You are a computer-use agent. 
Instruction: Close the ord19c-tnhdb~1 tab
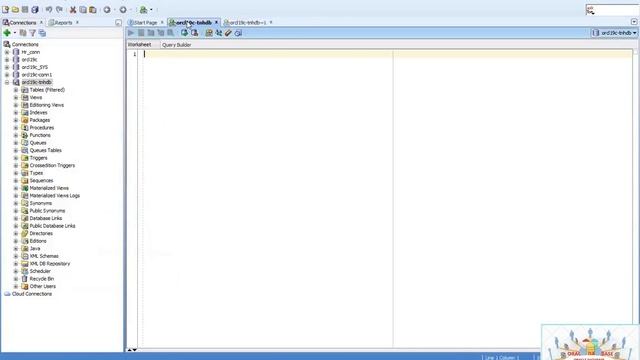click(271, 22)
